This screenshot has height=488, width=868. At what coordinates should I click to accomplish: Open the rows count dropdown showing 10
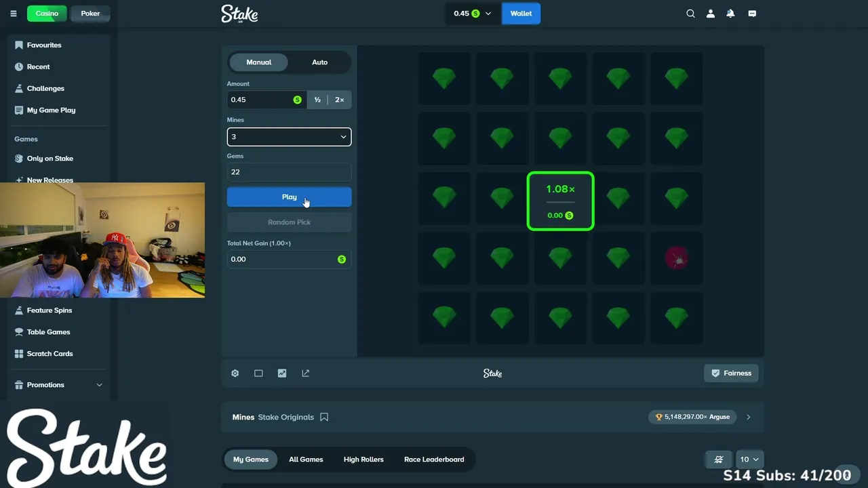coord(749,460)
